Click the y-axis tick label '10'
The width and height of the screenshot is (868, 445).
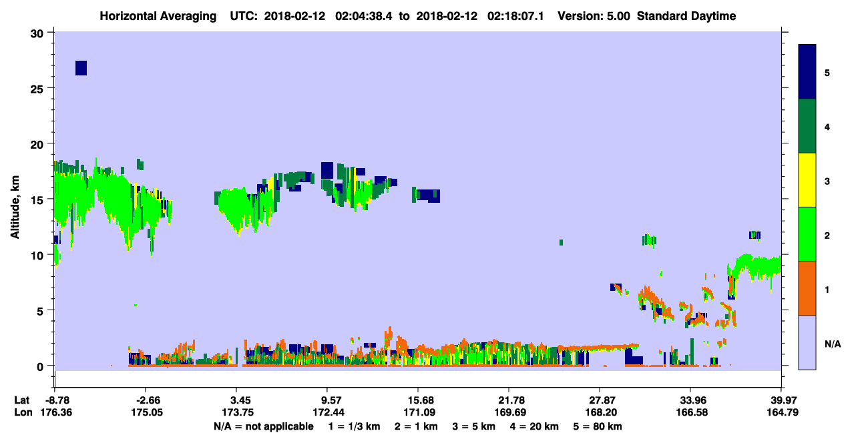[38, 255]
